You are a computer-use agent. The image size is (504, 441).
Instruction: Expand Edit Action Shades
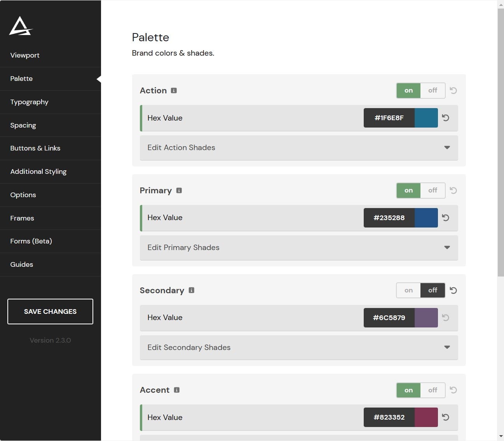pyautogui.click(x=298, y=148)
